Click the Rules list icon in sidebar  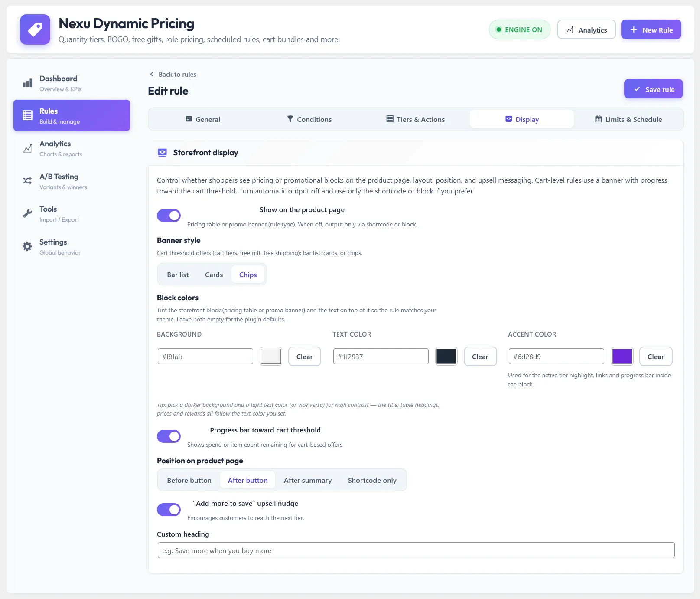pyautogui.click(x=27, y=115)
